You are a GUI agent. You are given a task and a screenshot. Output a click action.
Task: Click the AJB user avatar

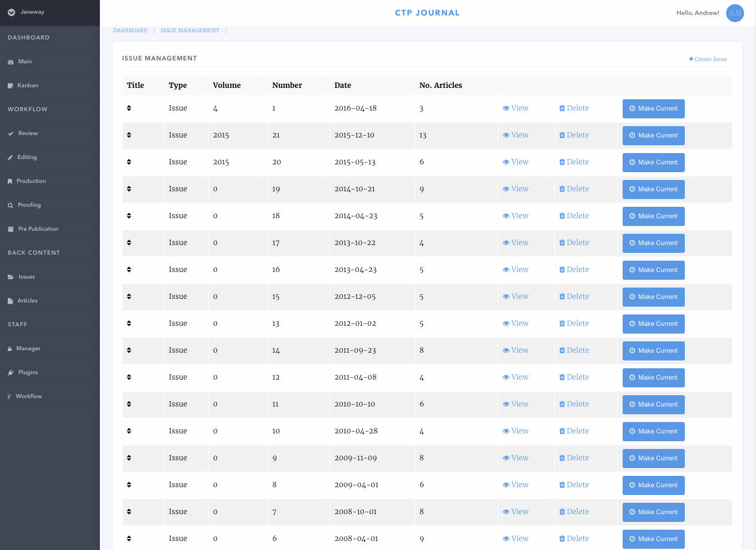point(734,13)
